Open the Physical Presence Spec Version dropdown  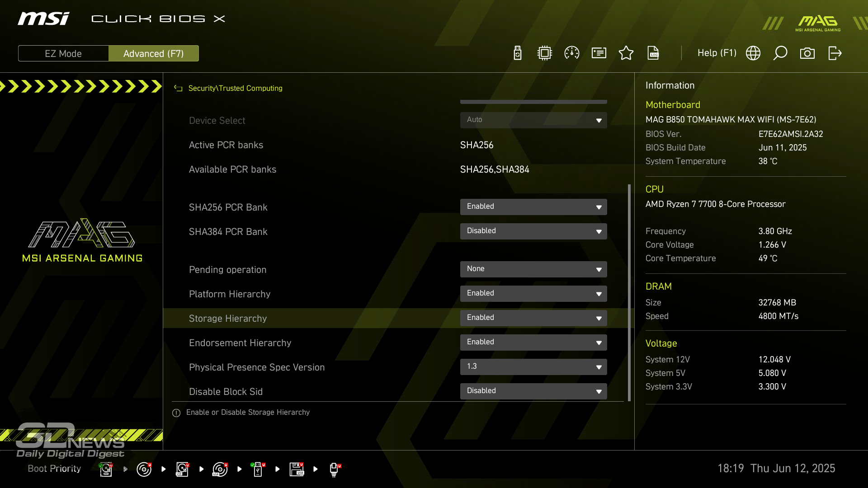tap(533, 366)
